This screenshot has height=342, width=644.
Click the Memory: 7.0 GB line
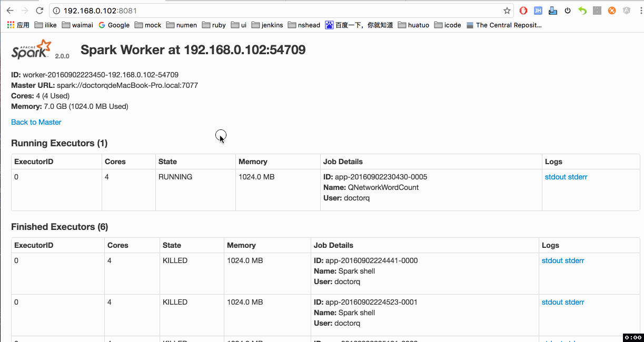(70, 106)
